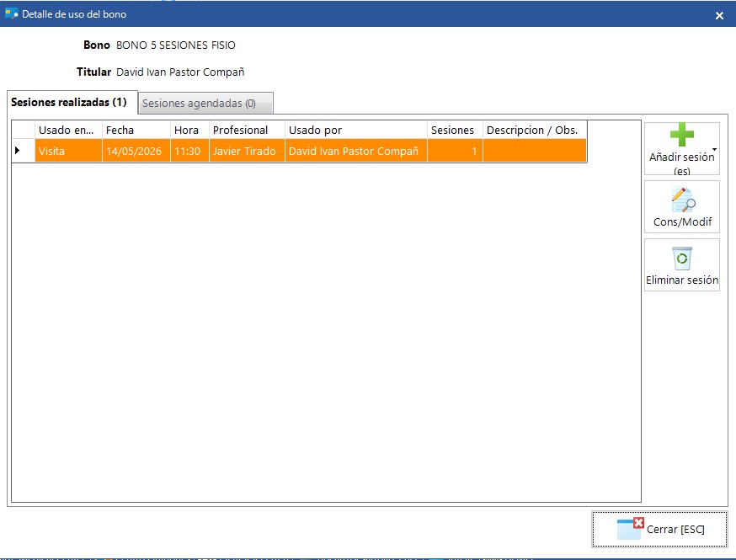
Task: Click the sessions count cell showing 1
Action: (x=455, y=151)
